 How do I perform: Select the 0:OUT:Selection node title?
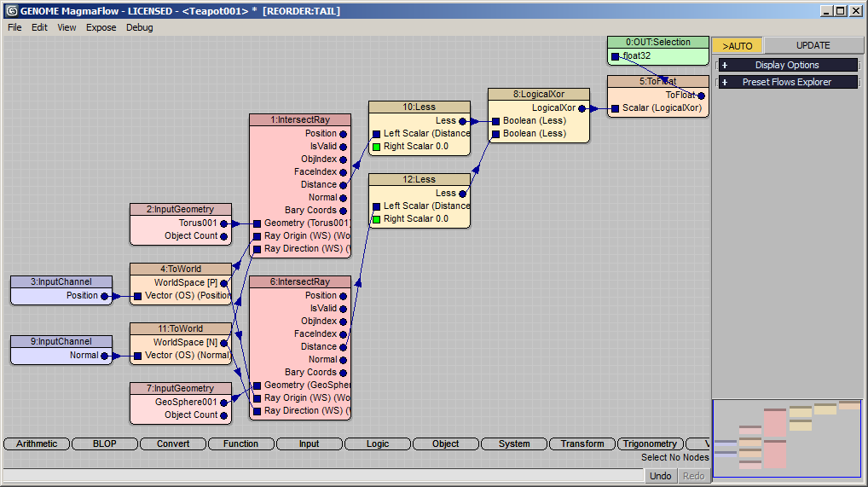(x=658, y=42)
